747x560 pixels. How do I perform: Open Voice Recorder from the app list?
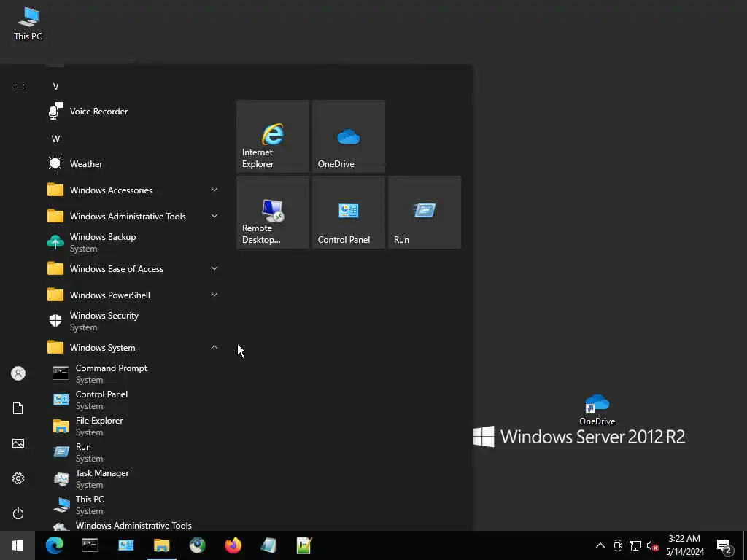[133, 112]
